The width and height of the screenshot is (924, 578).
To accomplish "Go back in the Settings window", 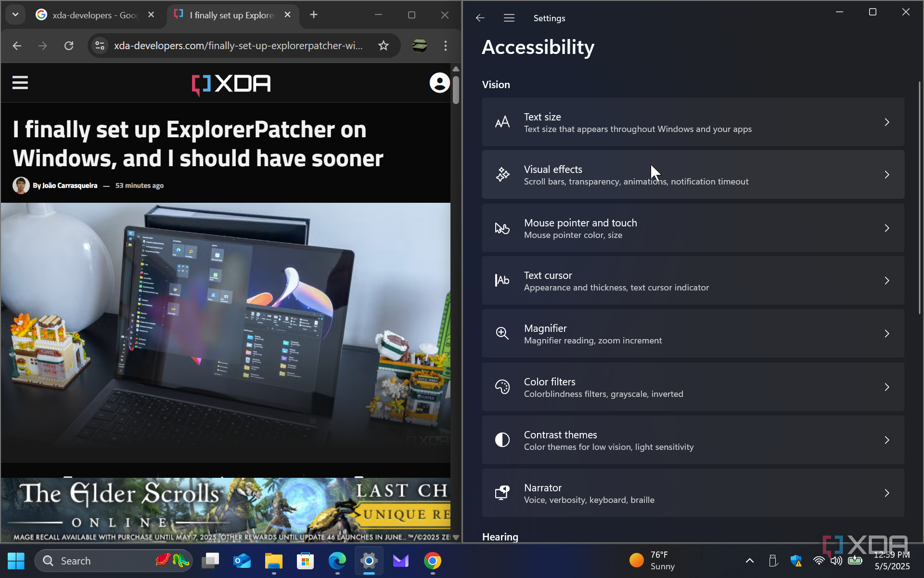I will (480, 18).
